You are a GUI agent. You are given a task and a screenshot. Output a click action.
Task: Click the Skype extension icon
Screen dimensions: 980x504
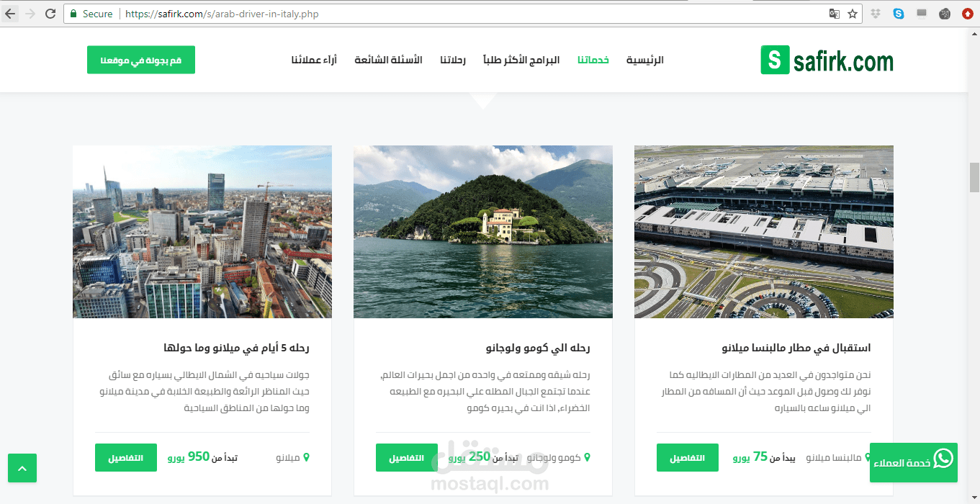click(899, 14)
